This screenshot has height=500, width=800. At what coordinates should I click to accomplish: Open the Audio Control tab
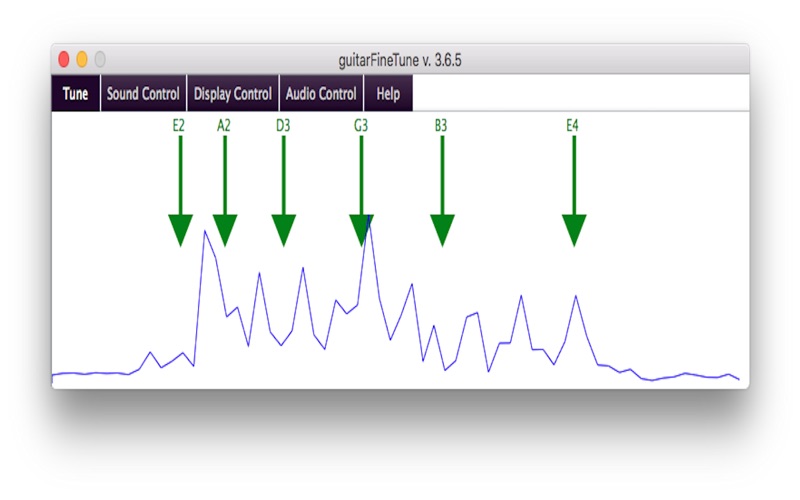(321, 93)
